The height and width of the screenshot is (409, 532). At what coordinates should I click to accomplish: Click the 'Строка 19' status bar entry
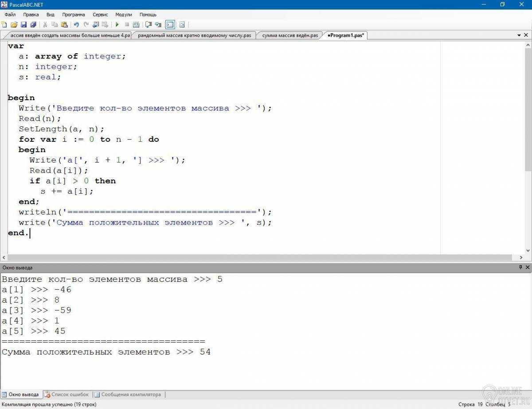470,404
